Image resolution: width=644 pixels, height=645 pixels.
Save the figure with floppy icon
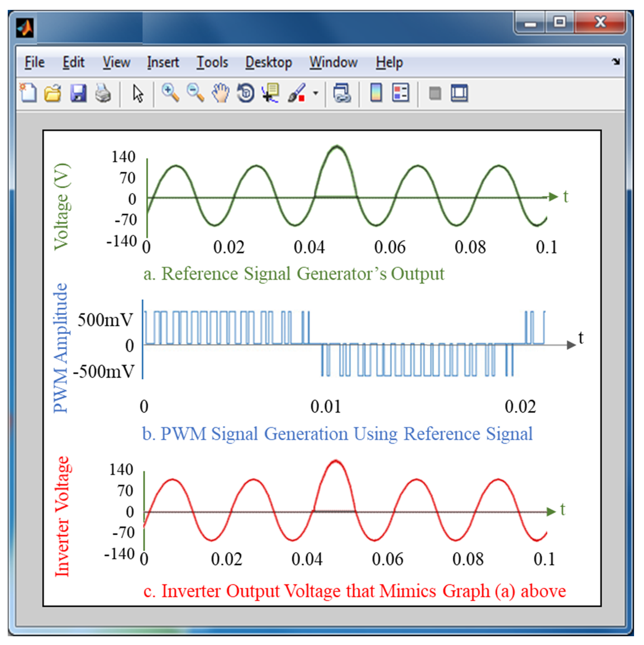tap(78, 93)
